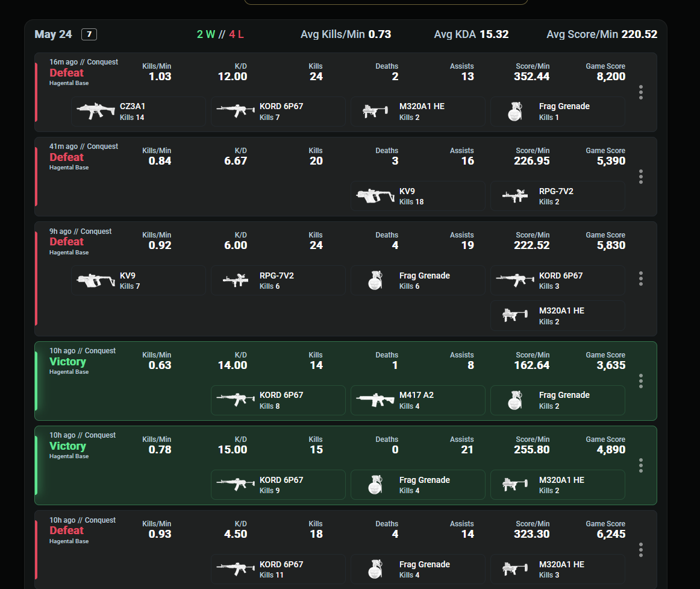Click KORD 6P67 icon with 11 kills
Viewport: 700px width, 589px height.
click(x=236, y=569)
